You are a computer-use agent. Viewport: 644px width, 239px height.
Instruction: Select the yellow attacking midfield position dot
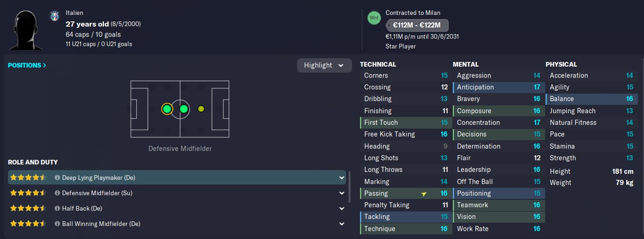201,109
